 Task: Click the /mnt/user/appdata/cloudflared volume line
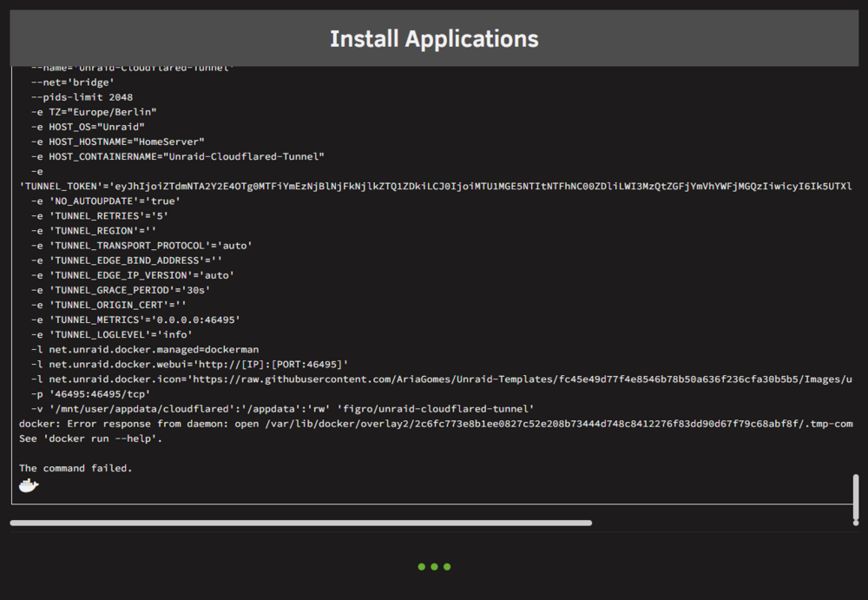(282, 409)
